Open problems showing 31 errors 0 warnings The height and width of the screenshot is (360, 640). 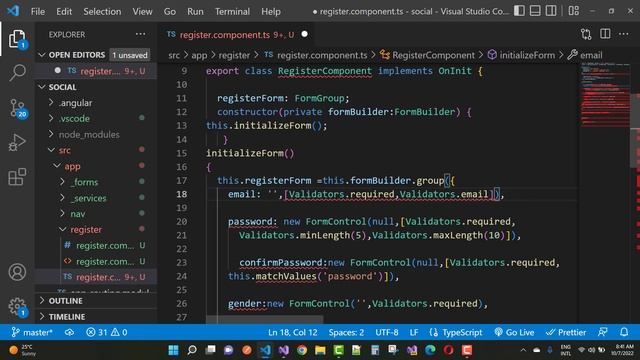pyautogui.click(x=107, y=332)
